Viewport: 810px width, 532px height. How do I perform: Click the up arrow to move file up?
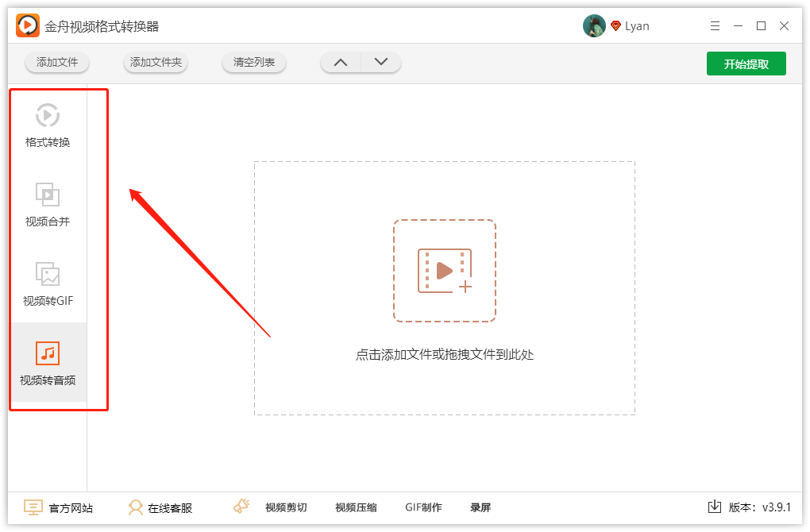(340, 61)
